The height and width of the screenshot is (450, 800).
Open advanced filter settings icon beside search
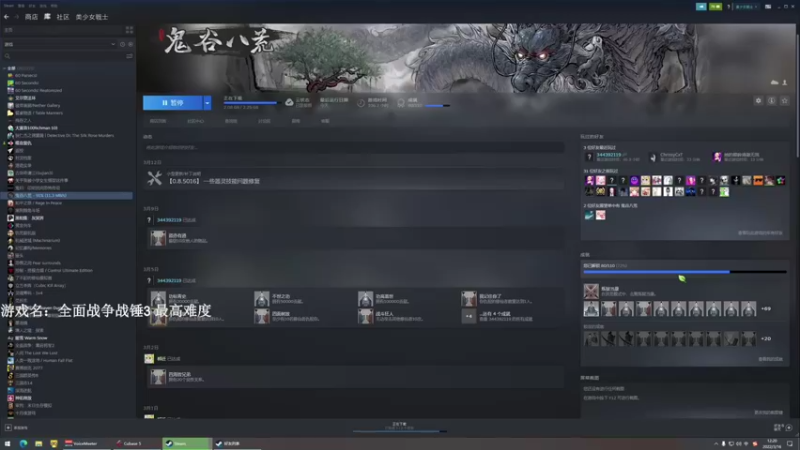pos(129,56)
